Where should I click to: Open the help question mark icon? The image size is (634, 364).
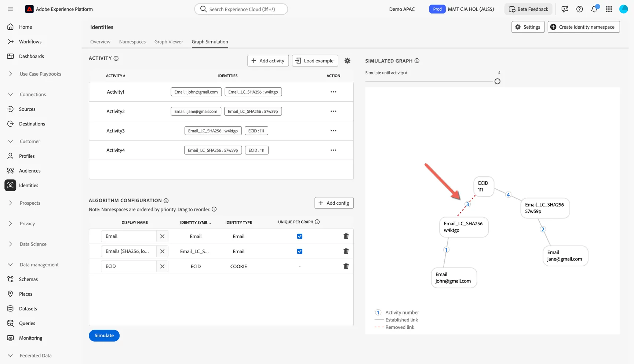tap(579, 9)
